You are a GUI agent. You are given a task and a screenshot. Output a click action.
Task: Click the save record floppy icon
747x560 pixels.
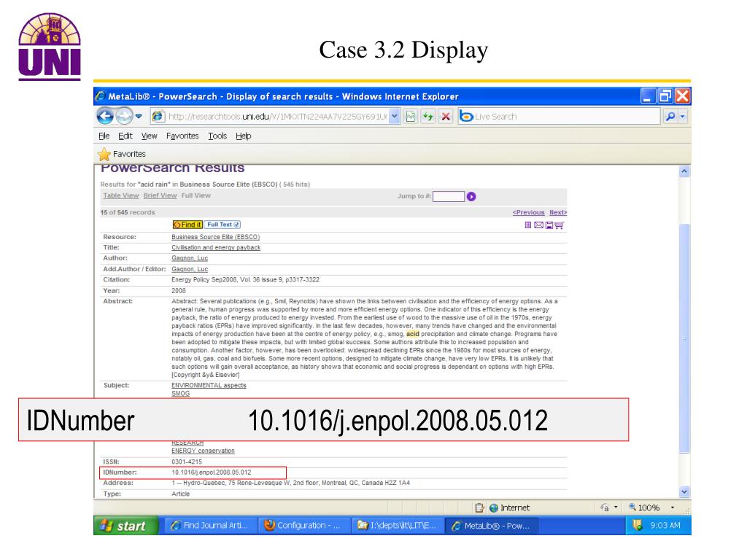coord(549,225)
